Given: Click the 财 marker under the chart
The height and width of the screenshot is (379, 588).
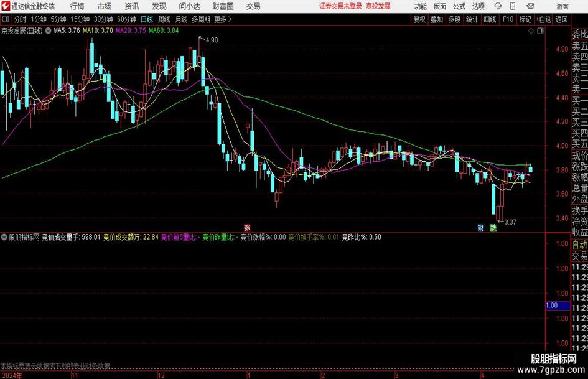Looking at the screenshot, I should [x=481, y=228].
